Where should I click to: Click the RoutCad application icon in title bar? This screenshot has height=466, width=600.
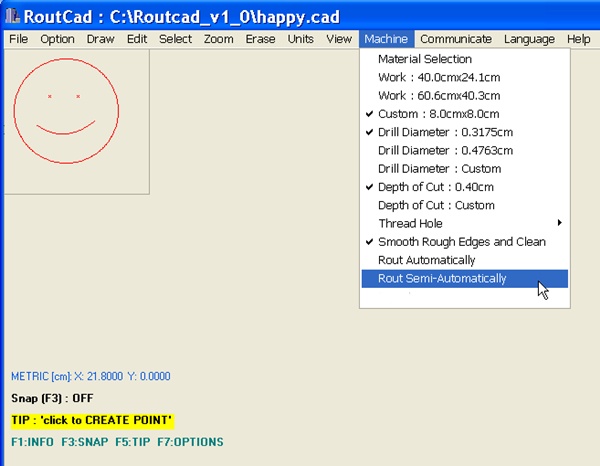13,16
